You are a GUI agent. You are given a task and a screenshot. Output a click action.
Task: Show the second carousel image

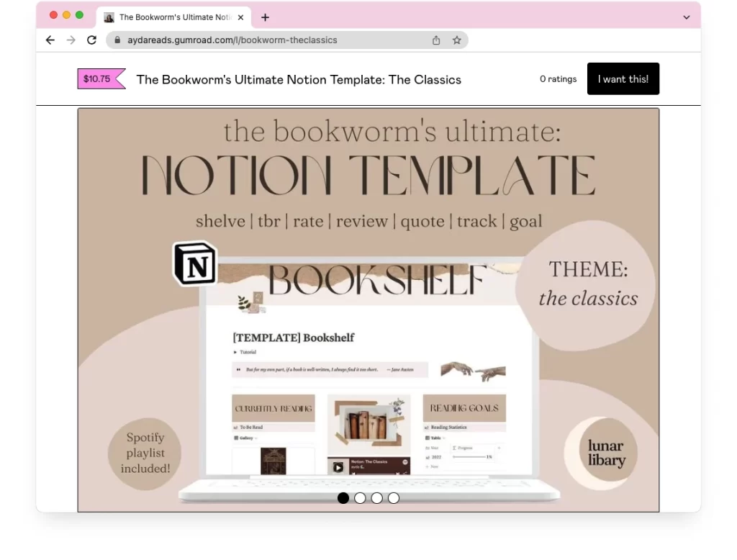tap(360, 498)
